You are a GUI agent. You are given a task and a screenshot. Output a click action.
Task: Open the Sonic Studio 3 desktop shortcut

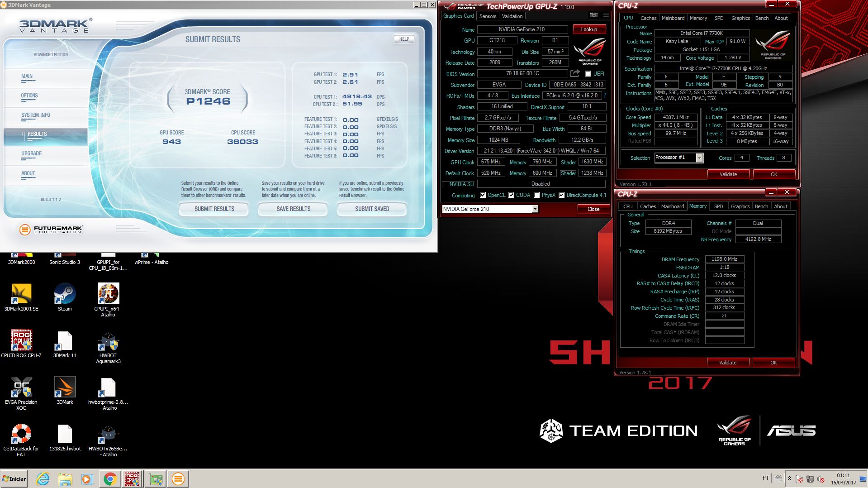65,260
